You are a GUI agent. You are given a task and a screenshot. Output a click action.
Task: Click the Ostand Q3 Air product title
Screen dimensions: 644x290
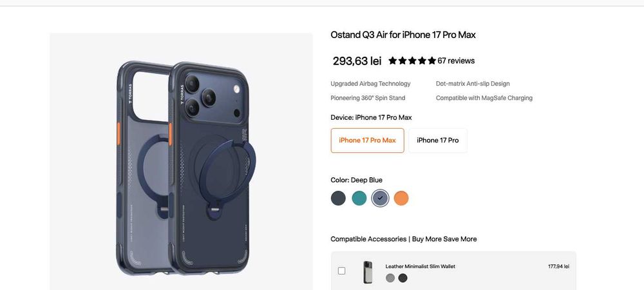click(403, 35)
